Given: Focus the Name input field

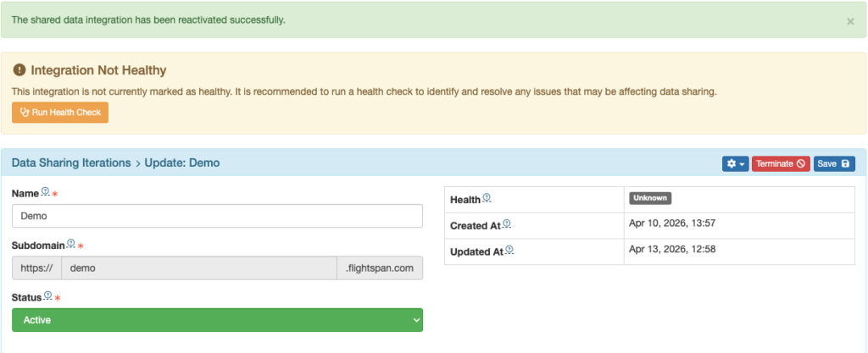Looking at the screenshot, I should pos(217,216).
